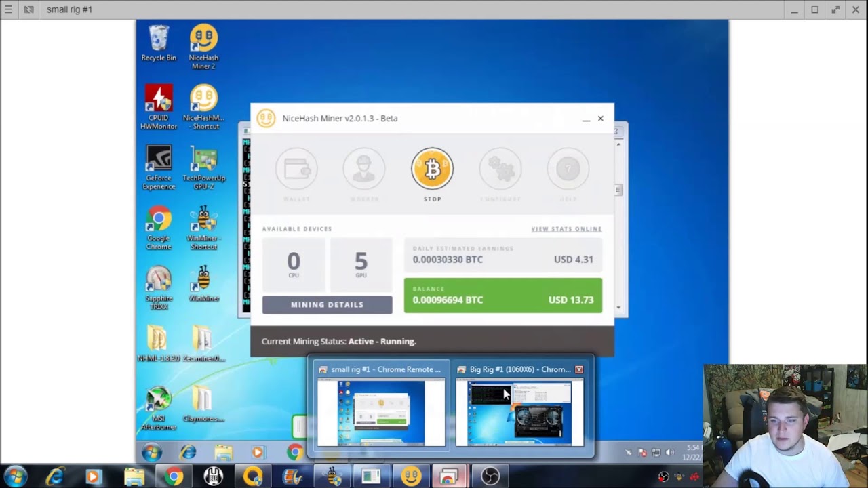Click the remote system tray volume icon
This screenshot has height=488, width=868.
(x=670, y=452)
